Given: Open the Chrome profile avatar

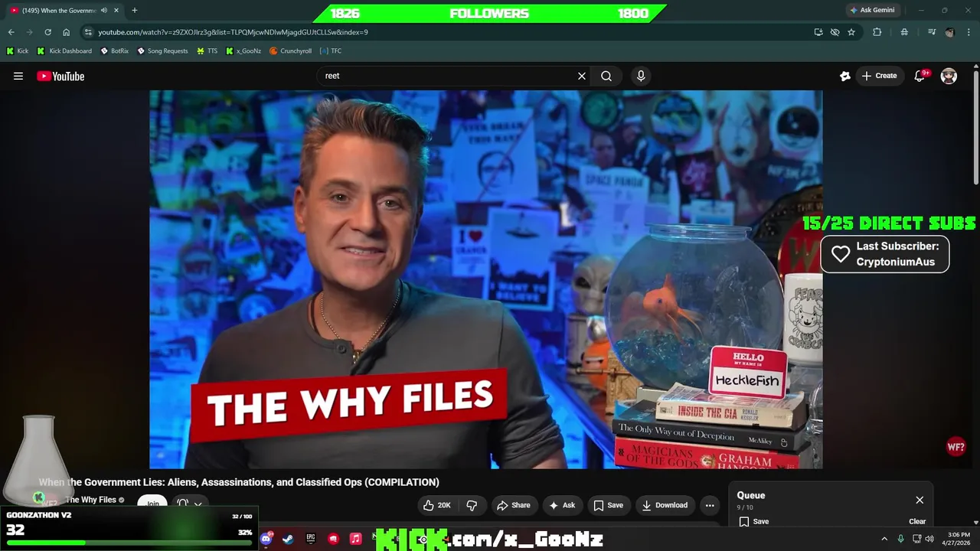Looking at the screenshot, I should (950, 32).
